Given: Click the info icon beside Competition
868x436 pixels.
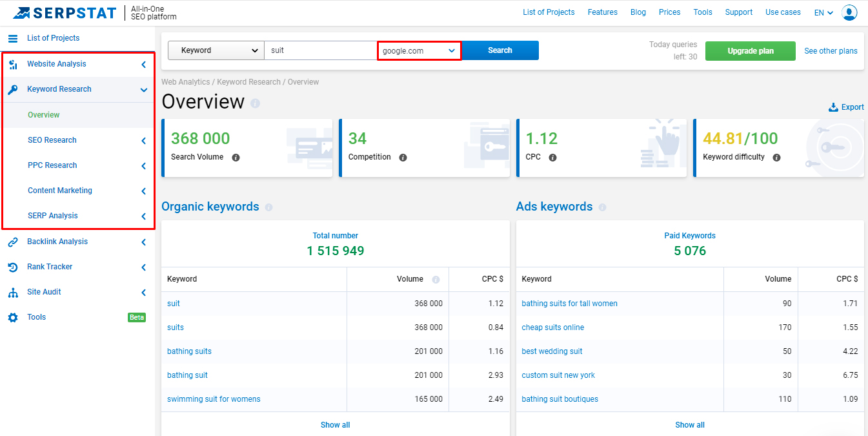Looking at the screenshot, I should pyautogui.click(x=403, y=157).
